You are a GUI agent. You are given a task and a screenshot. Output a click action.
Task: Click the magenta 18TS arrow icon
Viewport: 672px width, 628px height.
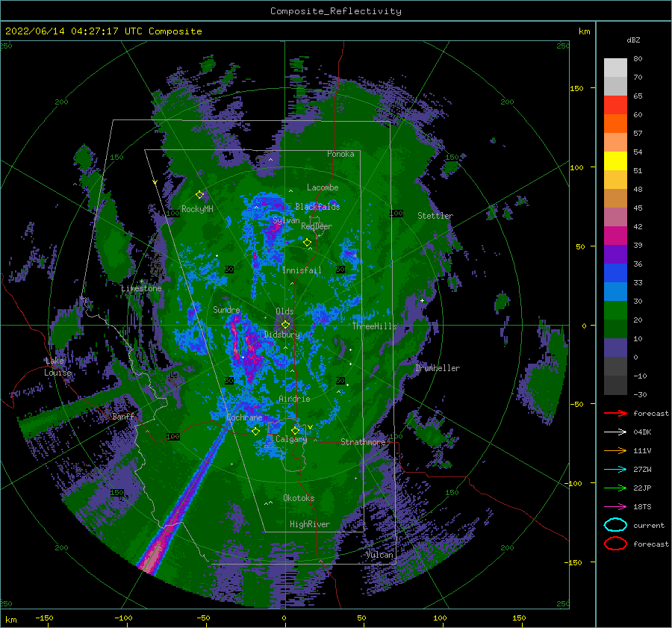point(615,506)
